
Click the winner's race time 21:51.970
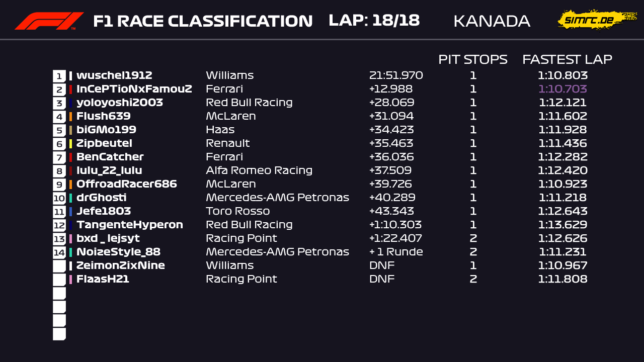[396, 76]
